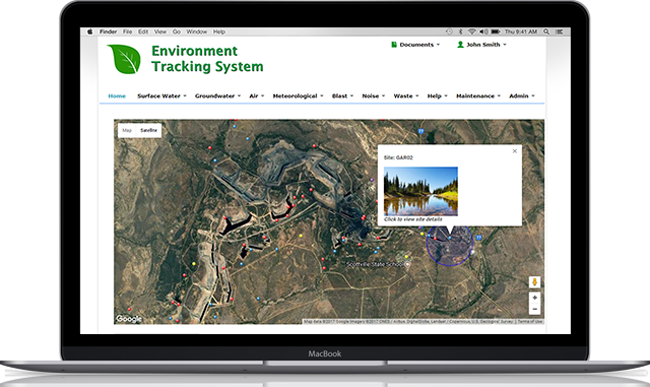The image size is (650, 387).
Task: Switch map to Map view
Action: click(127, 130)
